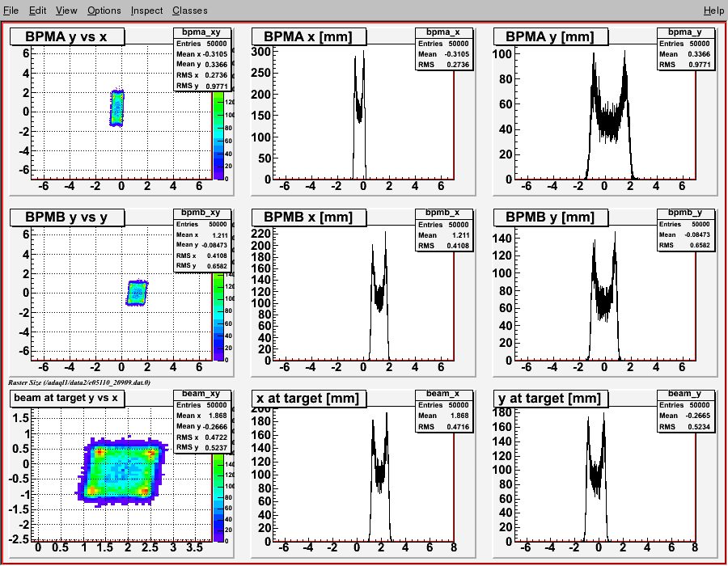Click 'RMS 0.6582' in bpmb_y stats
Image resolution: width=728 pixels, height=566 pixels.
686,245
